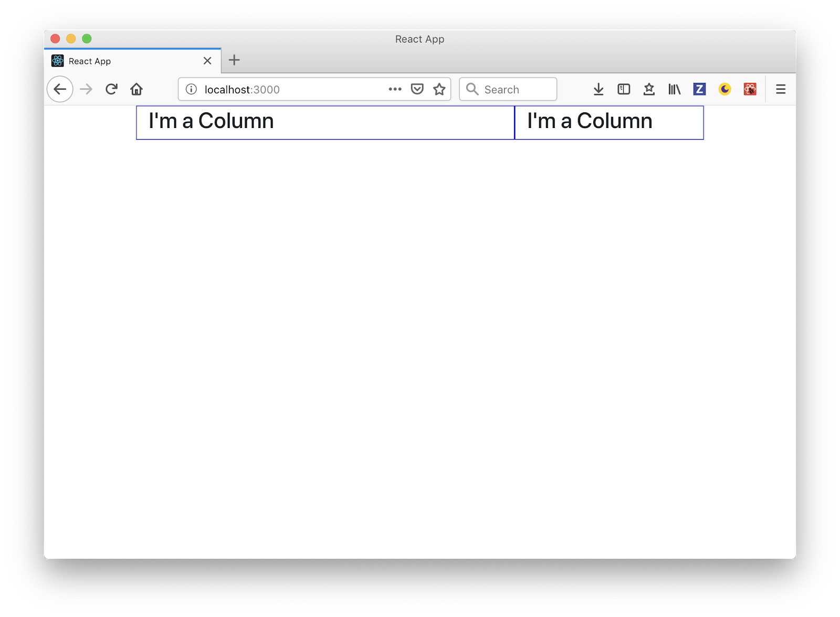Click the blue Z extension icon
The image size is (840, 617).
[x=699, y=89]
